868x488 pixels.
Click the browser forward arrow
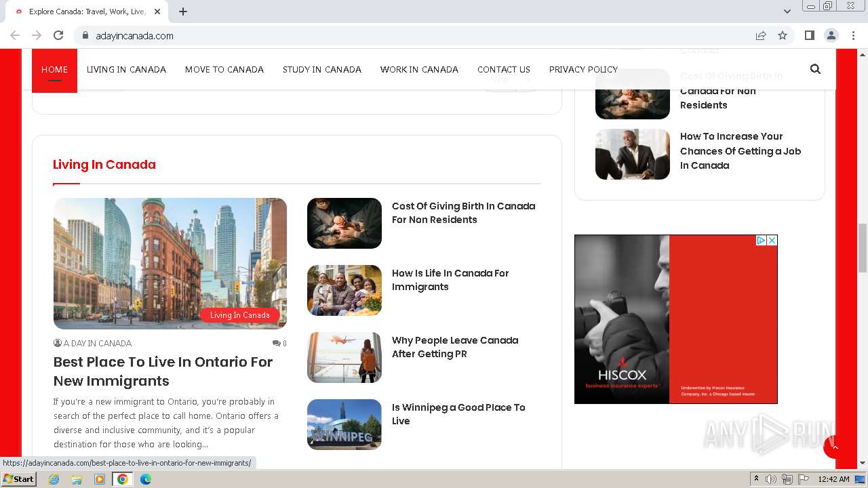click(x=37, y=35)
